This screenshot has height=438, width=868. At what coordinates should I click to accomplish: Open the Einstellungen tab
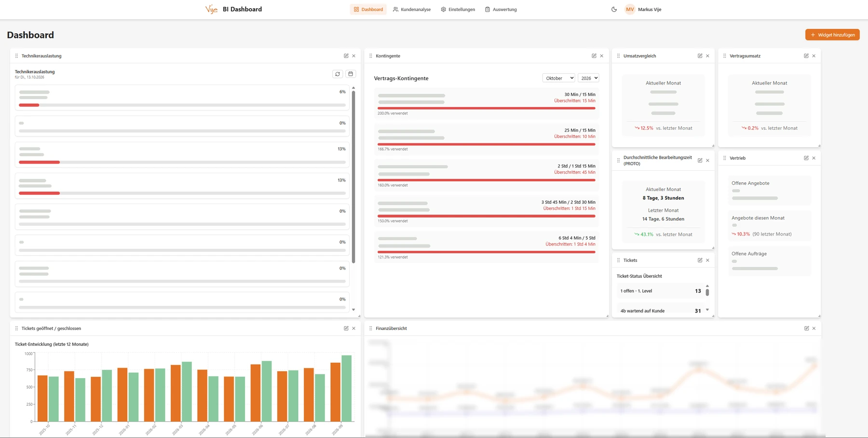[x=458, y=9]
